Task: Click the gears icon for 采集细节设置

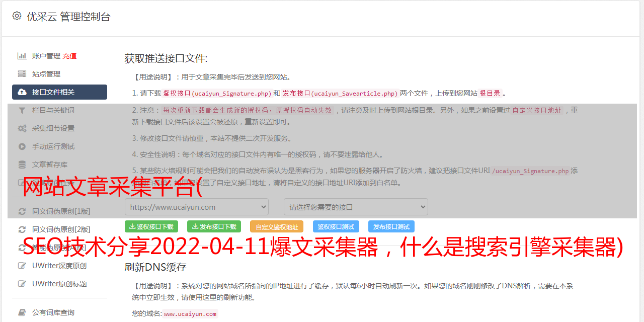Action: (x=22, y=128)
